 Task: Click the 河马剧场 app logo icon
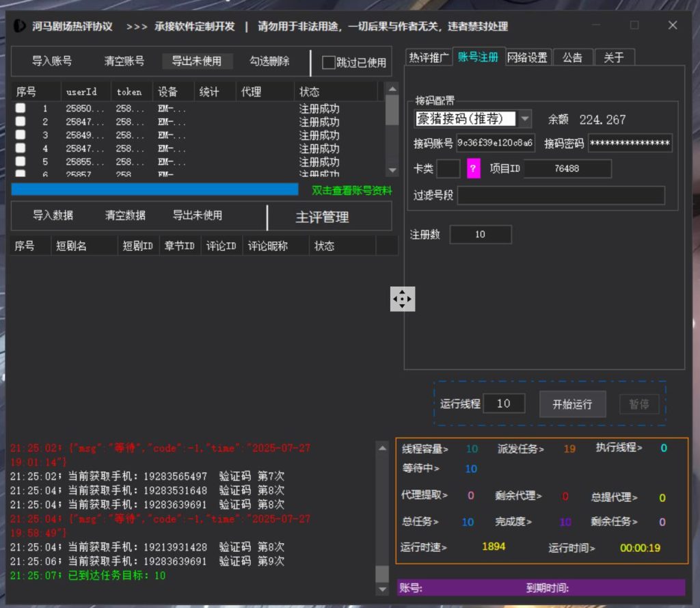[21, 27]
